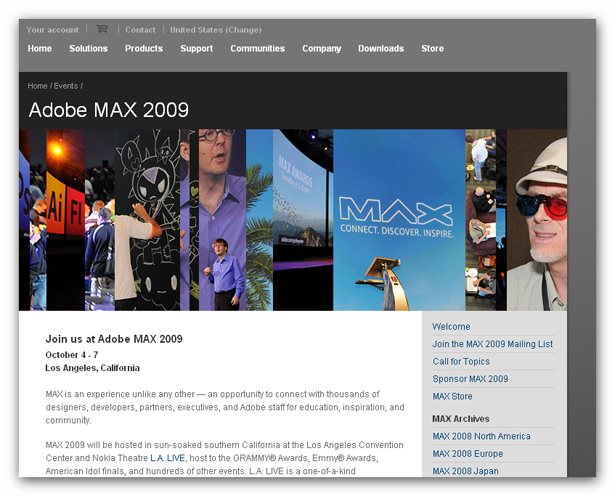Open MAX 2008 North America archive
The image size is (615, 496).
481,436
